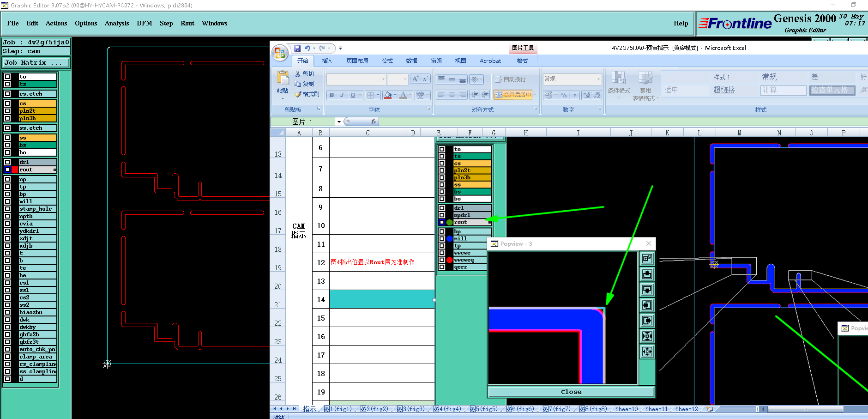Toggle the 'rout' layer checkbox

click(x=7, y=170)
